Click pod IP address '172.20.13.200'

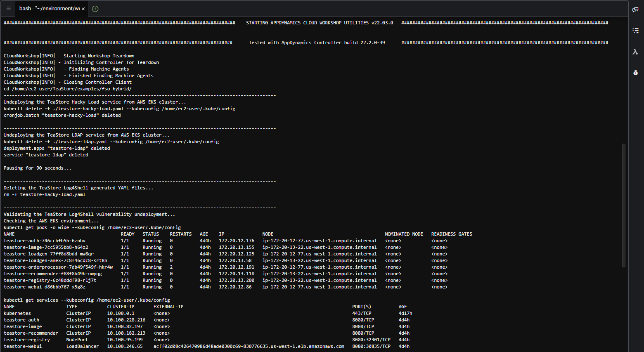click(x=237, y=280)
